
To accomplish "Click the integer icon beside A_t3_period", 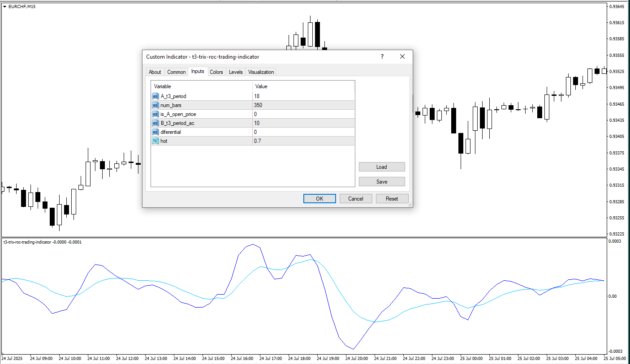I will [155, 96].
